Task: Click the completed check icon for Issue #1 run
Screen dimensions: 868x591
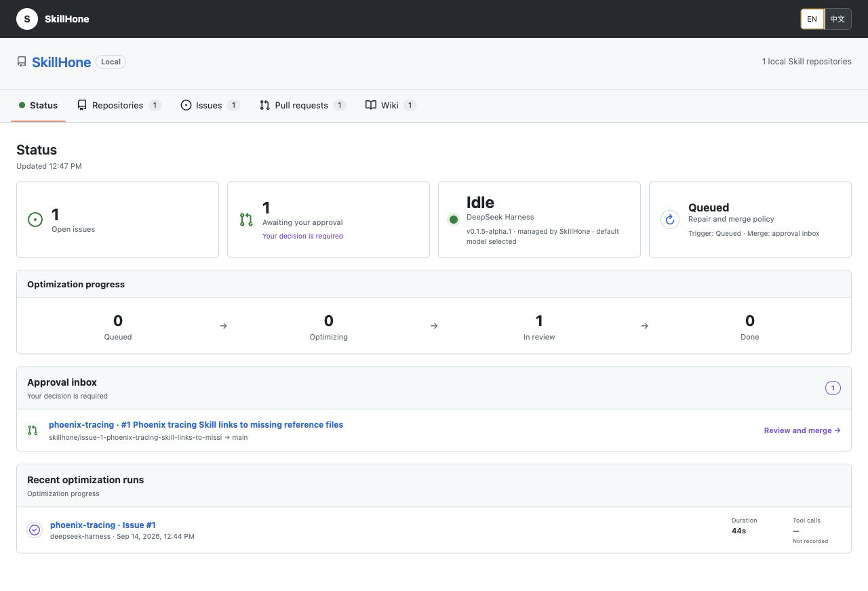Action: 35,530
